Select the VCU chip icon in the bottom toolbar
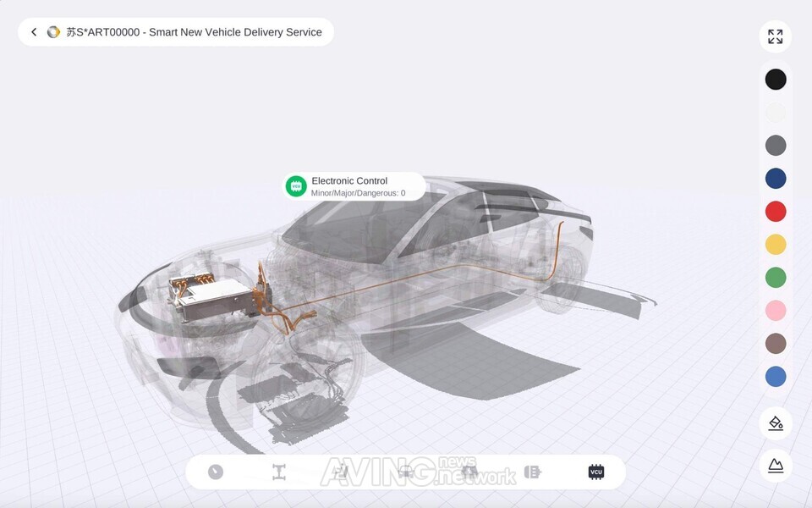 [x=595, y=472]
